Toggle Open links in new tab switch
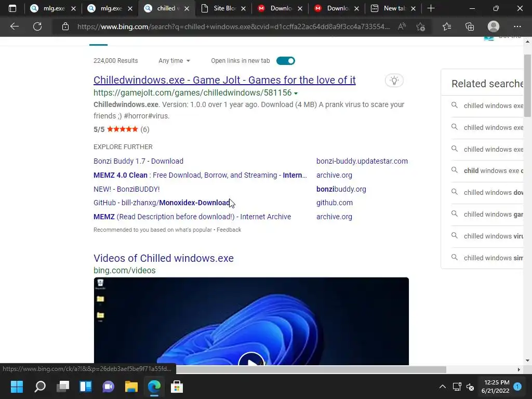532x399 pixels. point(286,61)
